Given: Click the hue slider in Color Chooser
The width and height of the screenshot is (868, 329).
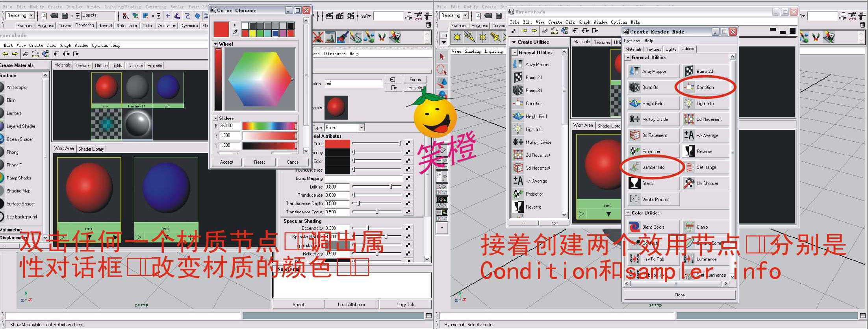Looking at the screenshot, I should click(269, 126).
